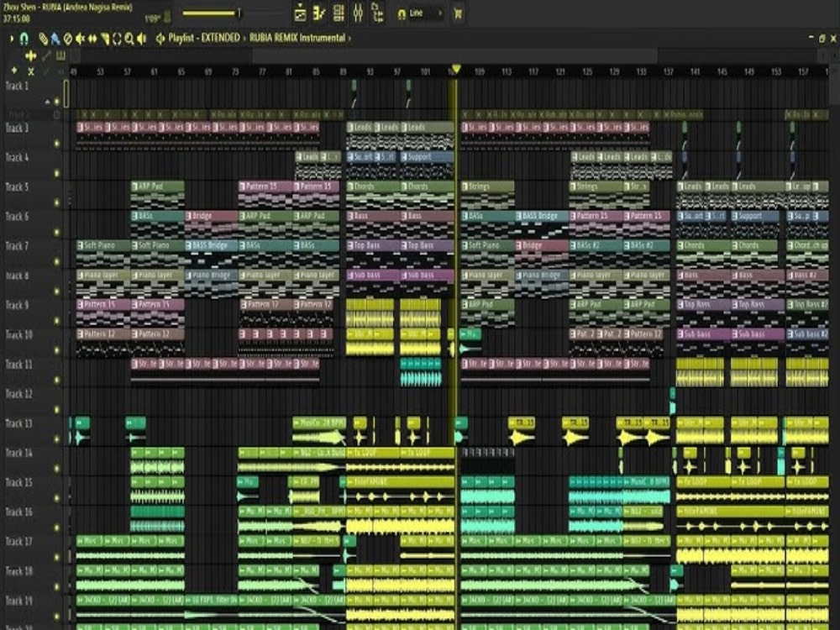Mute Track 5 via its green dot
The image size is (840, 630).
[57, 202]
